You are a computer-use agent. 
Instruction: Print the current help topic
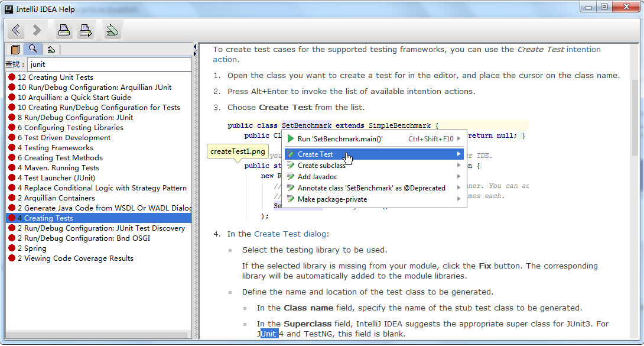(64, 30)
